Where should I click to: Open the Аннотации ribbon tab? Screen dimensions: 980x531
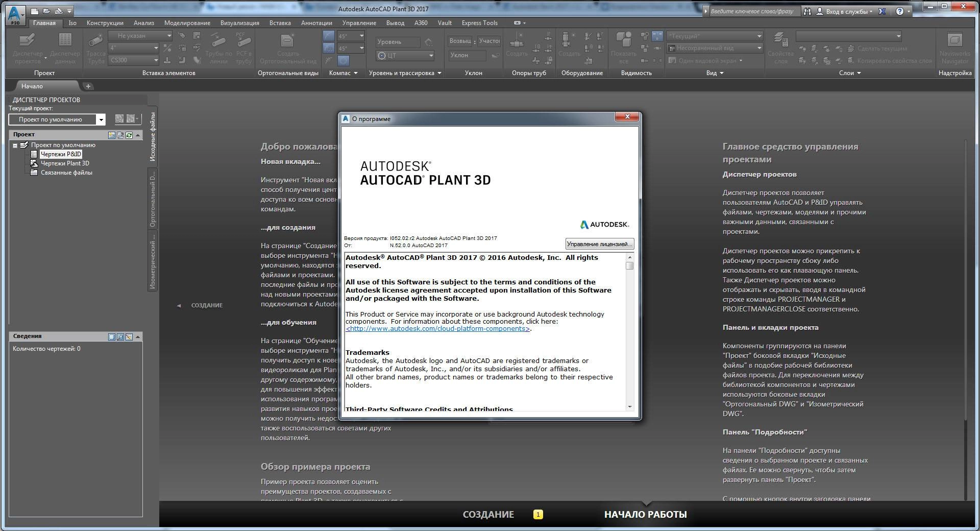point(316,23)
